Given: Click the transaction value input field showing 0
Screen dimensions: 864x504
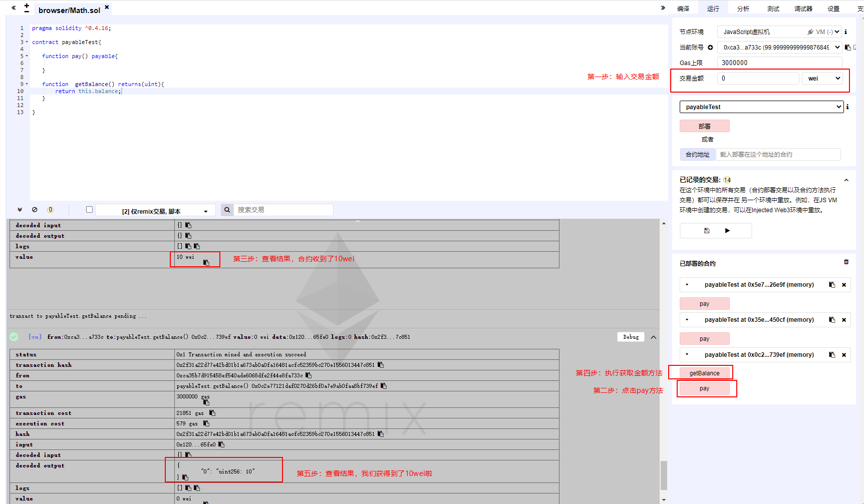Looking at the screenshot, I should point(758,78).
